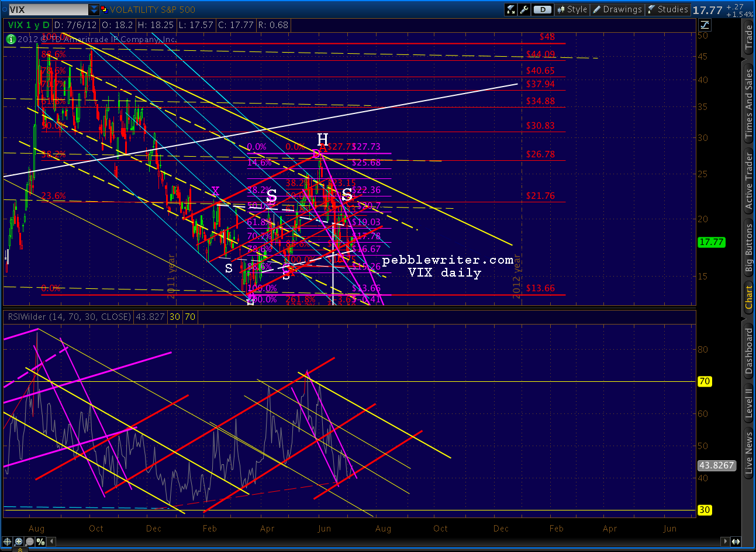This screenshot has width=756, height=552.
Task: Click the $34.88 price level label
Action: click(x=540, y=101)
